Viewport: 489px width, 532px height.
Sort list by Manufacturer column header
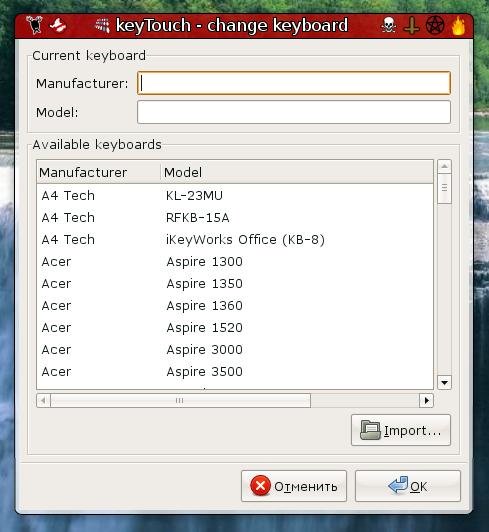pos(98,172)
